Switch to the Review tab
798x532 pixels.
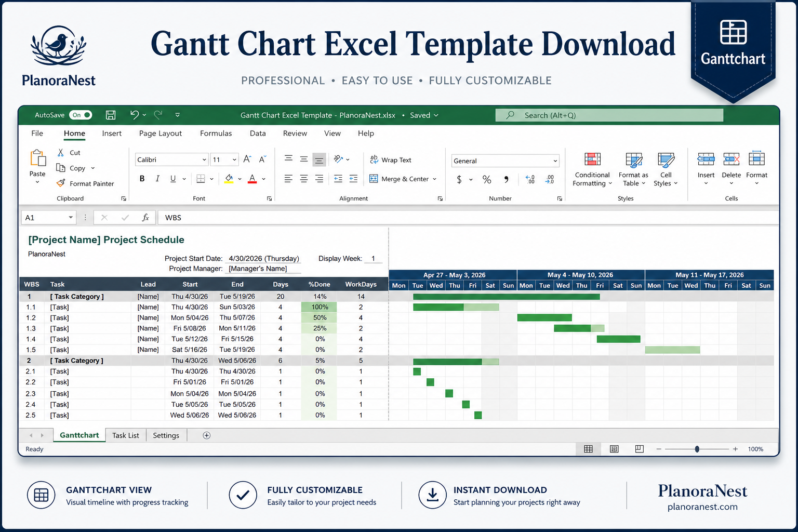295,133
